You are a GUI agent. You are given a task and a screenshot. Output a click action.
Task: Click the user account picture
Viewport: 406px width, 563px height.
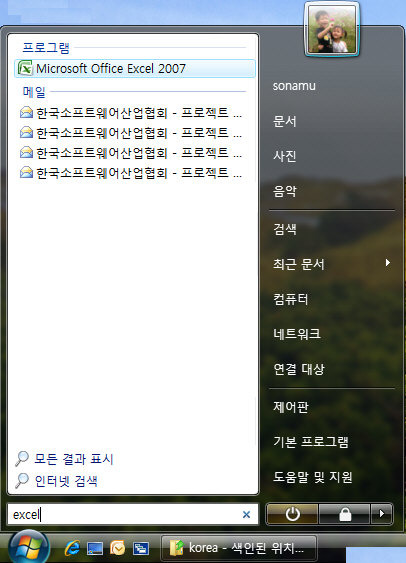[332, 29]
